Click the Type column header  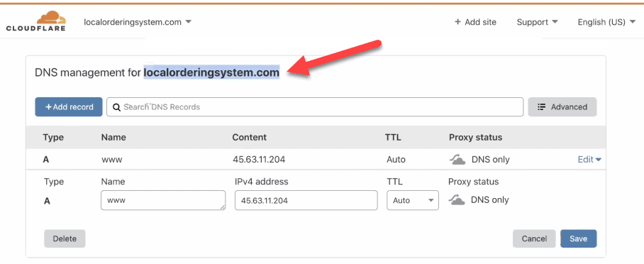(x=53, y=138)
